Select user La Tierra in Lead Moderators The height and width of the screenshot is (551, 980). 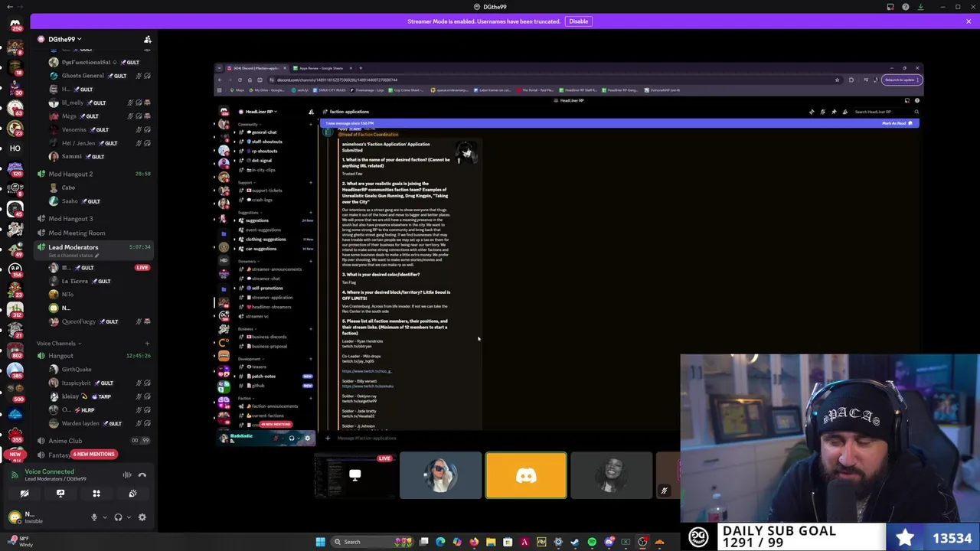point(74,281)
